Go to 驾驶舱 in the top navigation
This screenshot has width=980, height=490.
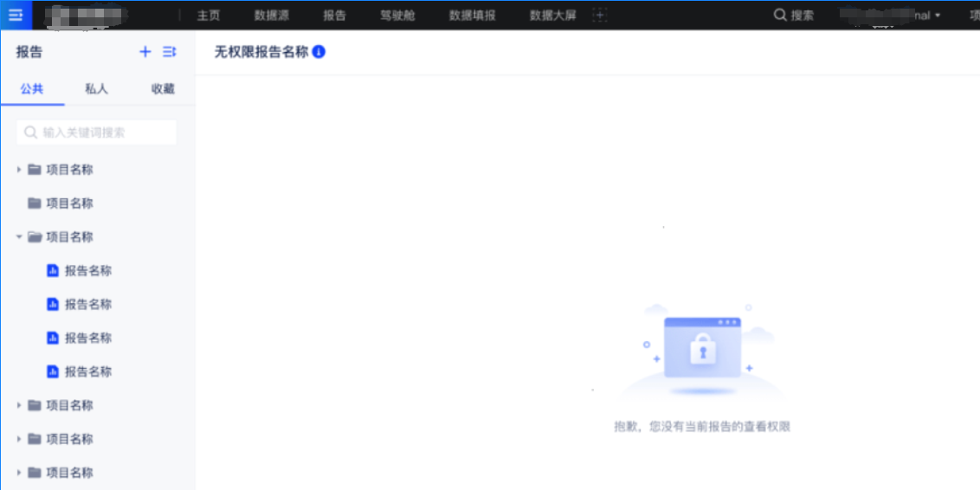[397, 16]
